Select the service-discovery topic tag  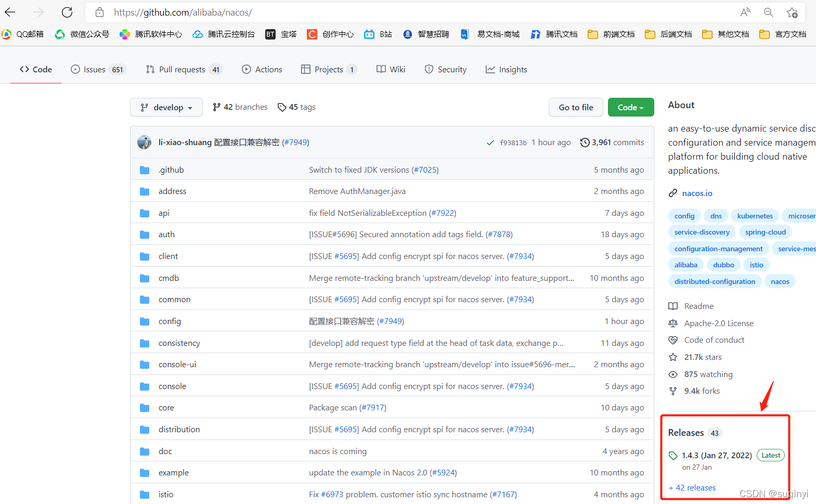pyautogui.click(x=702, y=232)
